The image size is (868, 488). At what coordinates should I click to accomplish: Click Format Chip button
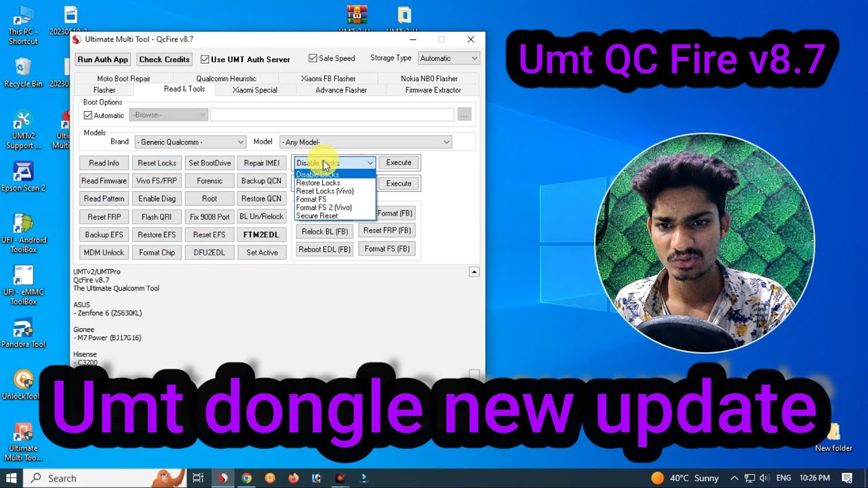tap(157, 253)
